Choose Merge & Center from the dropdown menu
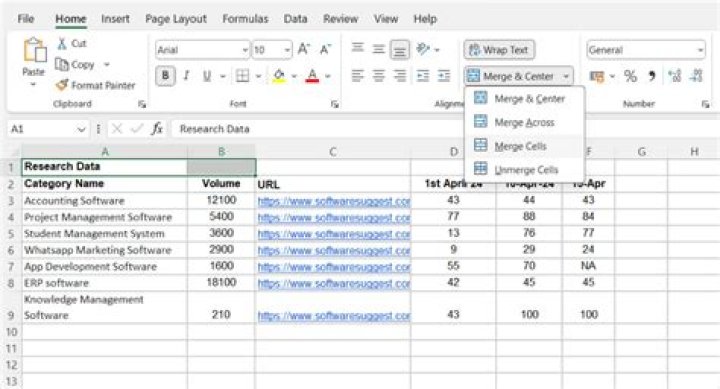Viewport: 720px width, 389px height. (x=525, y=98)
